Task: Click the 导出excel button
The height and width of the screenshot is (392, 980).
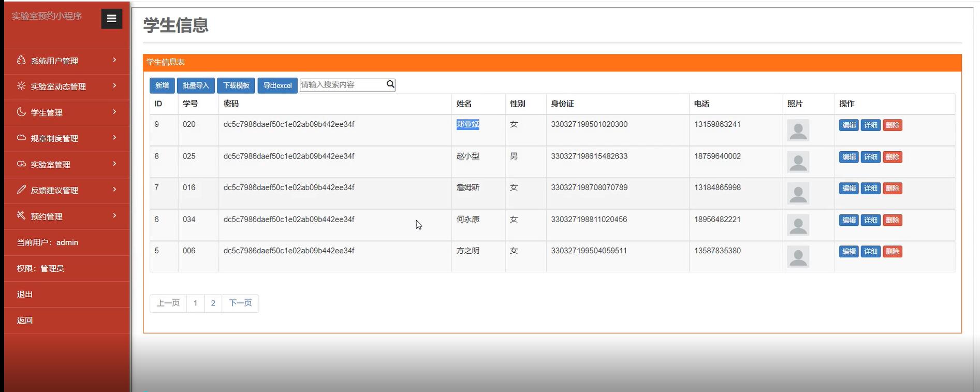Action: 277,85
